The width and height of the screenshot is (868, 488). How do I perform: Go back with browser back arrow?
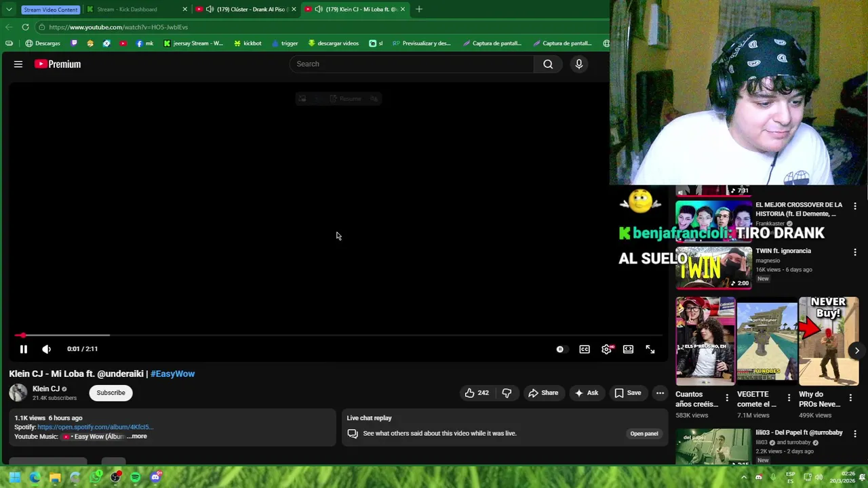(8, 27)
